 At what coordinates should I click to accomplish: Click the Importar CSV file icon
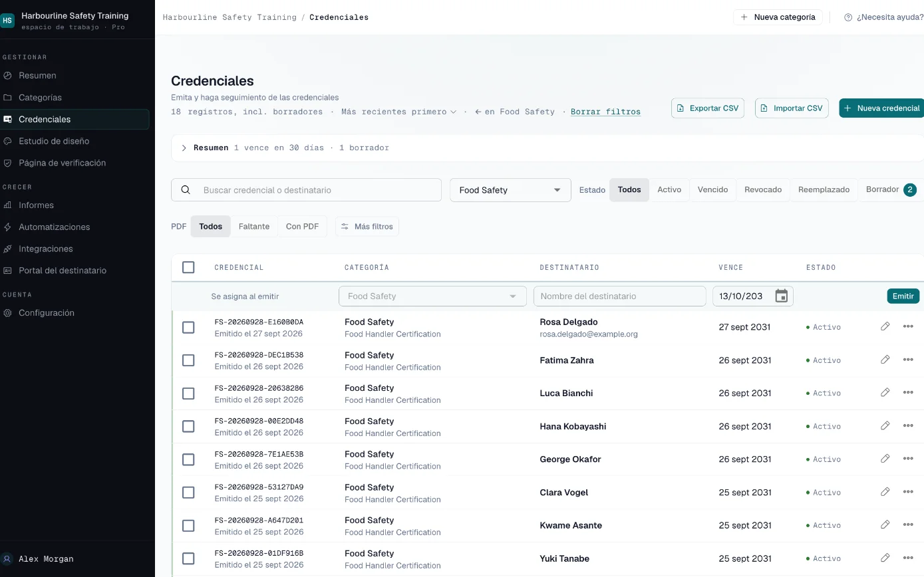pyautogui.click(x=764, y=108)
